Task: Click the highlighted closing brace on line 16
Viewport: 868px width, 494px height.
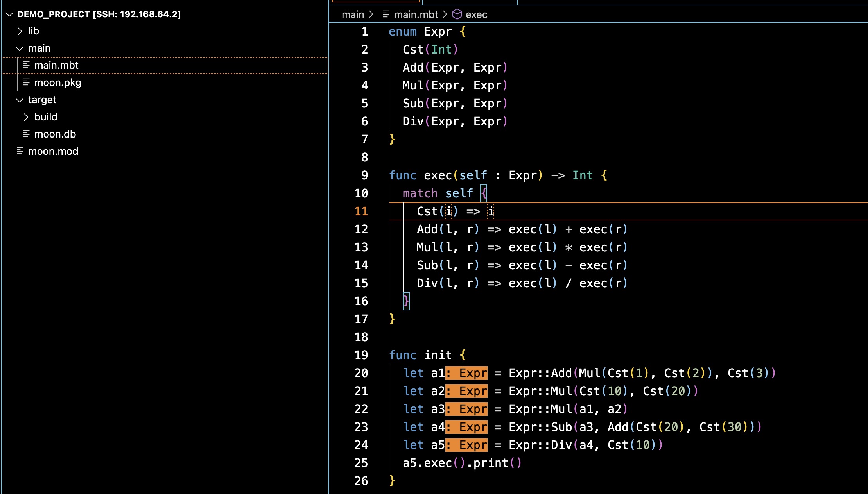Action: pyautogui.click(x=406, y=301)
